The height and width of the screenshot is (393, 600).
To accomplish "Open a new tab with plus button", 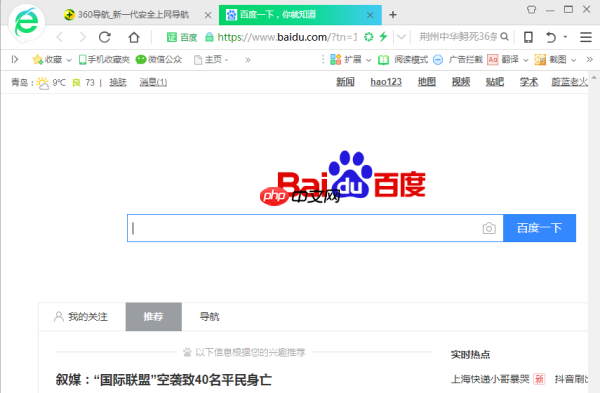I will click(x=393, y=15).
